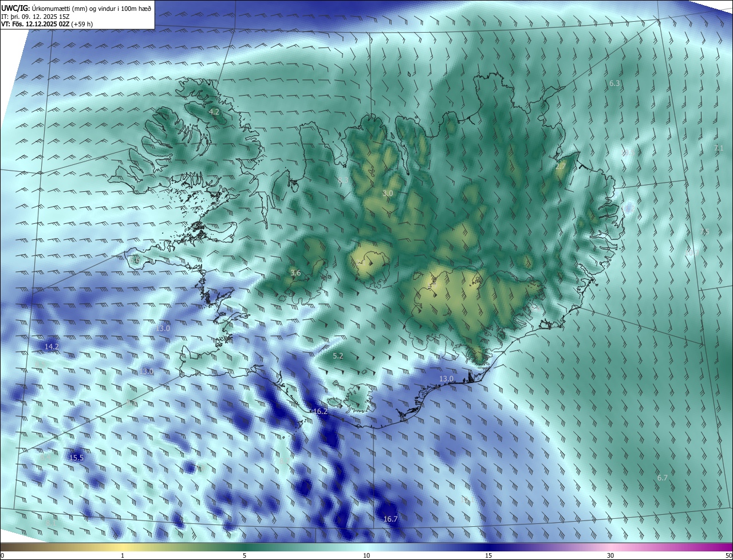
Task: Click the 2.7 value label in northeast Iceland
Action: point(561,166)
